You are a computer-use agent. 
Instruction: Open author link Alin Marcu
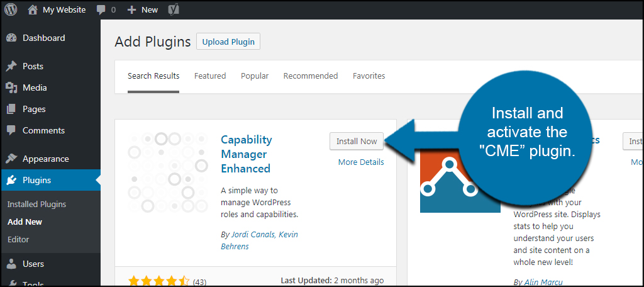point(543,282)
